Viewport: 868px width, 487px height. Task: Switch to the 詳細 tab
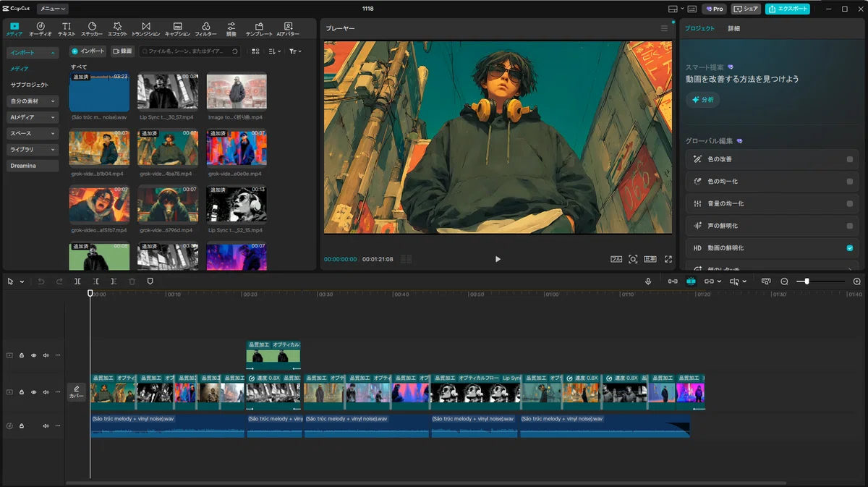click(733, 28)
